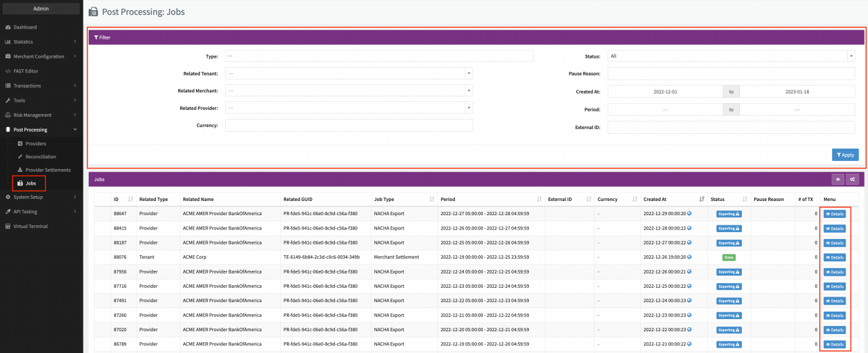Click the Statistics bar chart icon

pyautogui.click(x=7, y=42)
